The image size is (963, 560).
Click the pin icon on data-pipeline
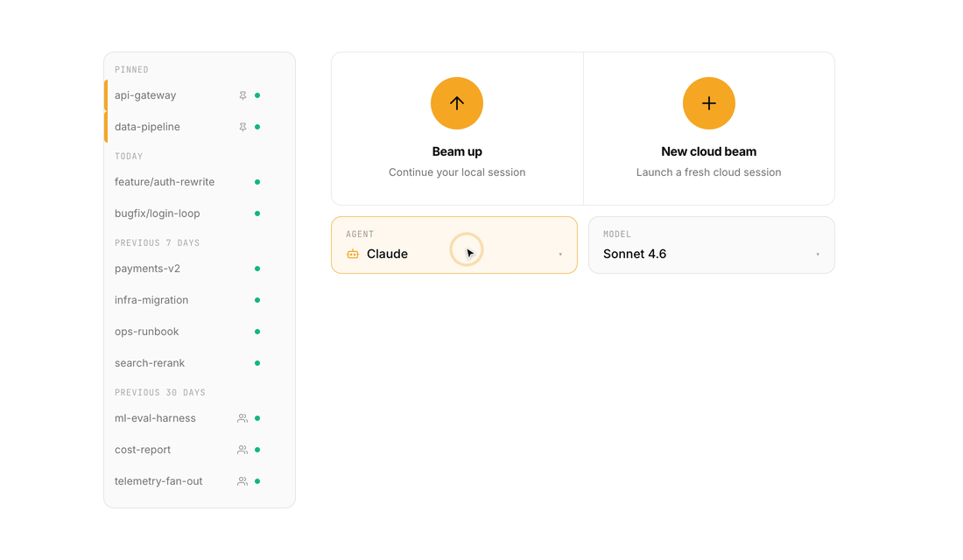tap(243, 127)
